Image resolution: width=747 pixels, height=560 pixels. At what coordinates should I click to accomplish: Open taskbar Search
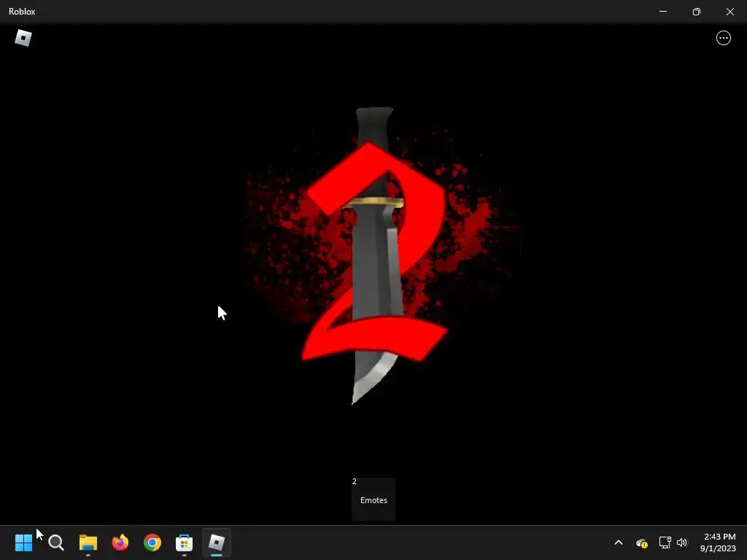pos(55,542)
